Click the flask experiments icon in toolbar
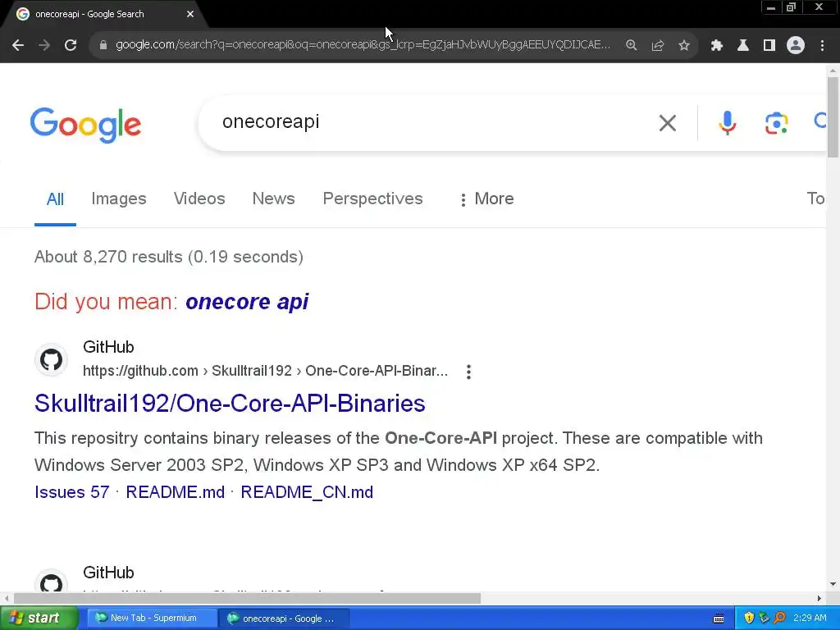 (x=743, y=46)
